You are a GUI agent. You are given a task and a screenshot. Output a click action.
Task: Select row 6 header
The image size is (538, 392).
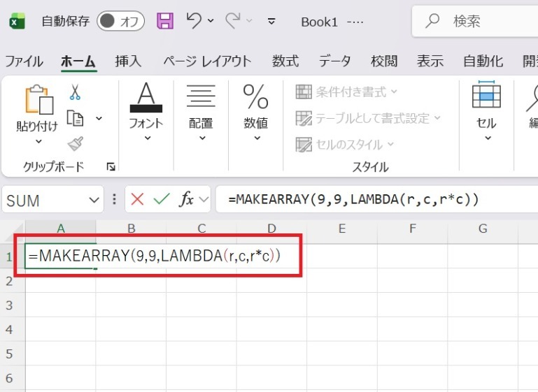point(9,378)
